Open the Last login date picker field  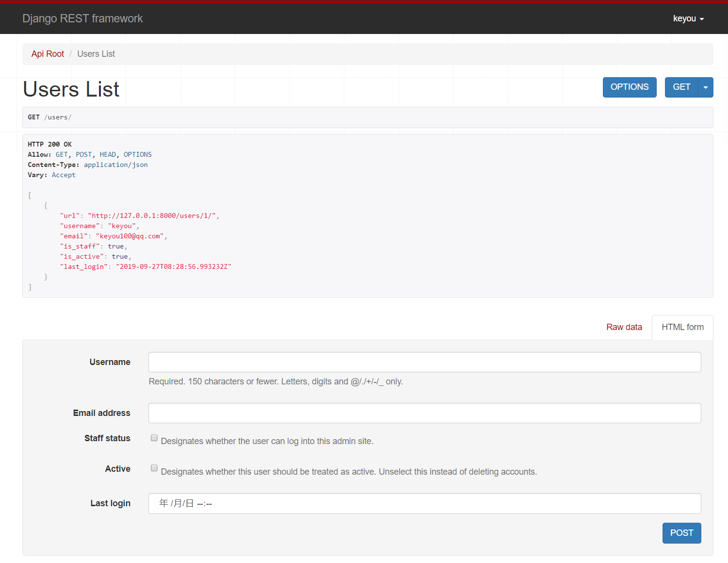click(424, 504)
